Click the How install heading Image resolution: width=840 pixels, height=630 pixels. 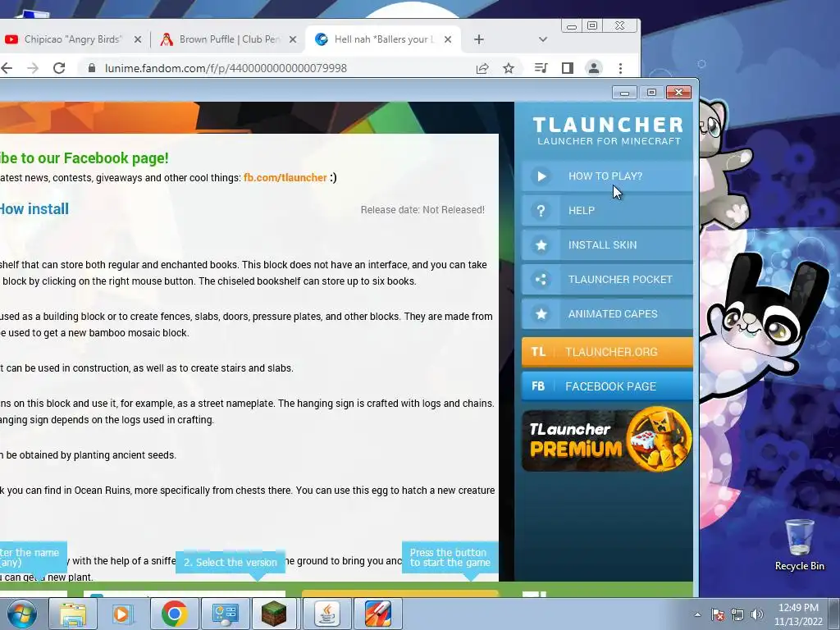[34, 209]
